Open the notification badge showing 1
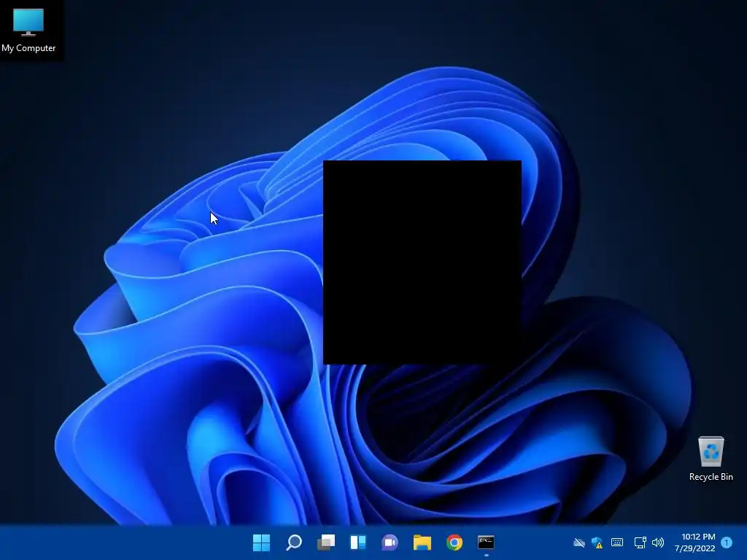The width and height of the screenshot is (747, 560). 727,542
